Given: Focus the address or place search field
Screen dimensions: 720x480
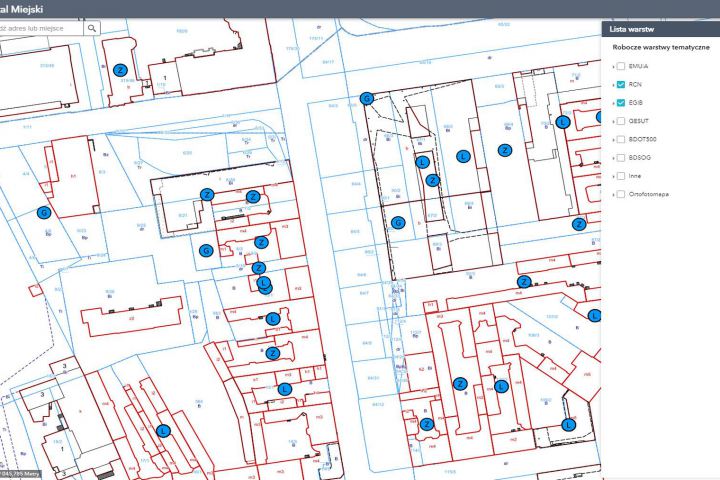Looking at the screenshot, I should point(41,28).
